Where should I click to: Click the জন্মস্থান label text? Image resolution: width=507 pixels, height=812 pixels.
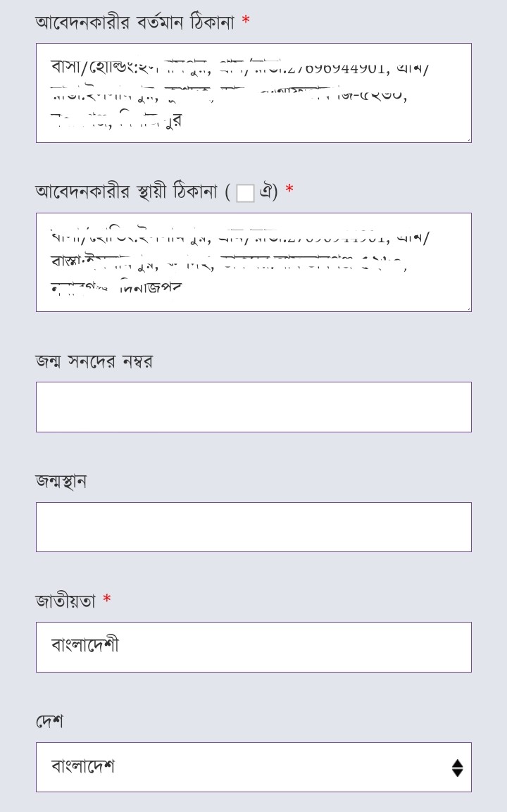pyautogui.click(x=61, y=481)
